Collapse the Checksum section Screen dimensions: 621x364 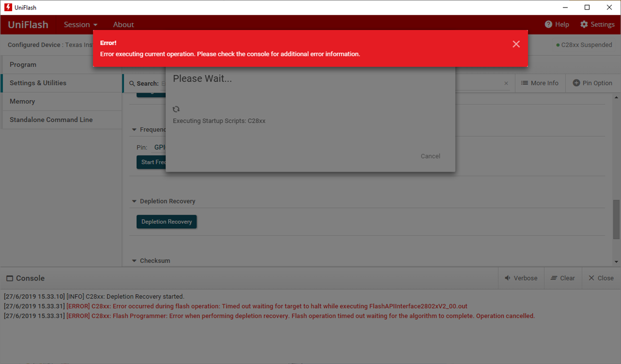point(134,261)
